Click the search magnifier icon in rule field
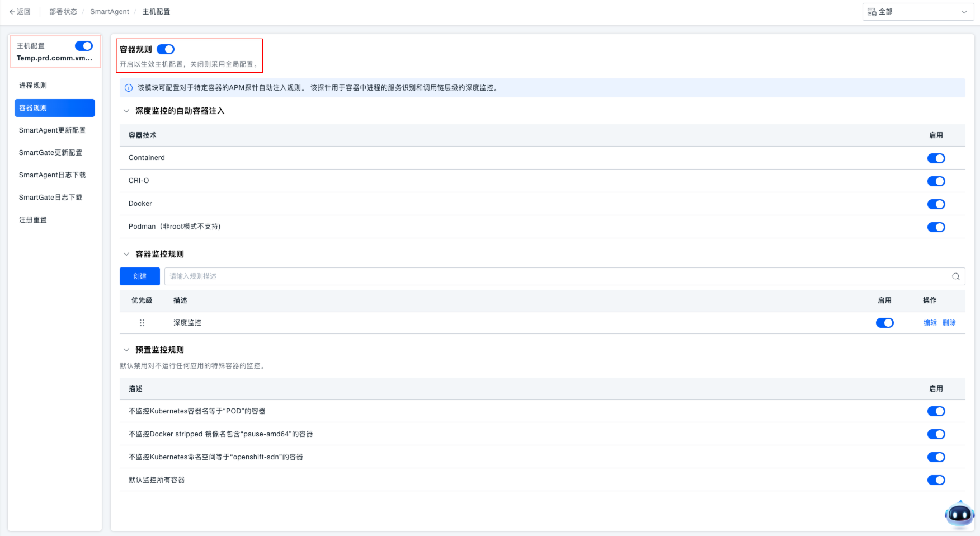This screenshot has height=536, width=980. pos(955,276)
